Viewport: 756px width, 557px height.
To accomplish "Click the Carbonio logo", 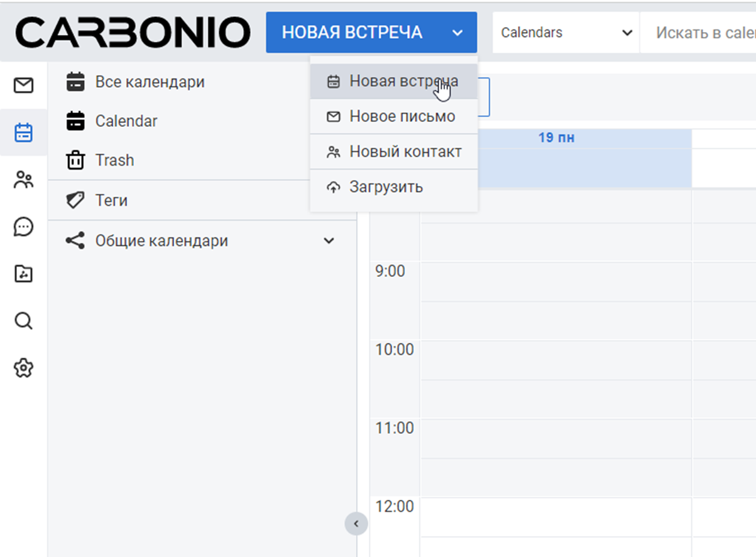I will point(133,33).
